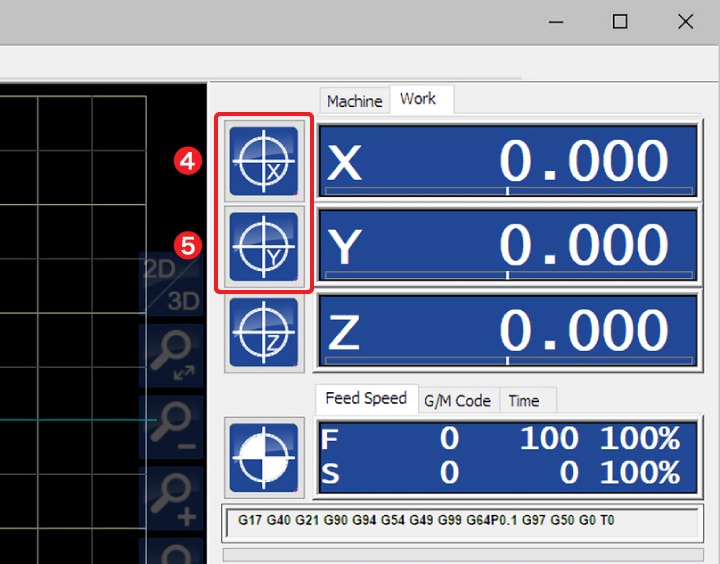
Task: Click the Y axis origin set button
Action: point(264,245)
